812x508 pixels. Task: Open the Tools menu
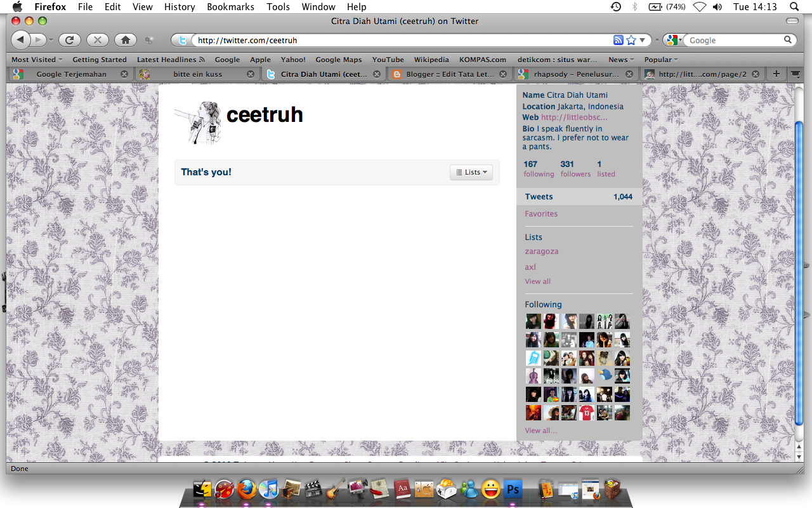pos(278,7)
